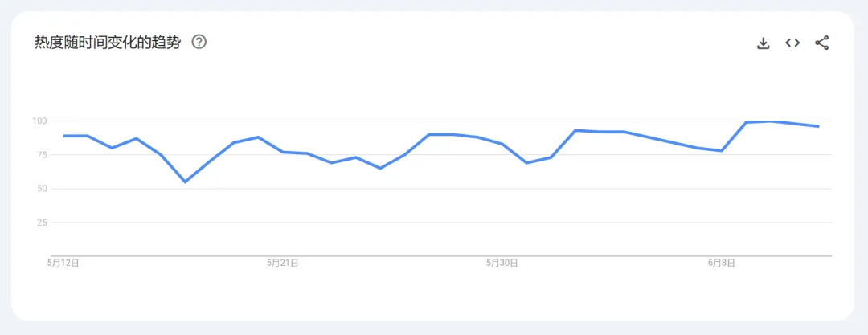Click the first data point of the blue line

tap(63, 136)
